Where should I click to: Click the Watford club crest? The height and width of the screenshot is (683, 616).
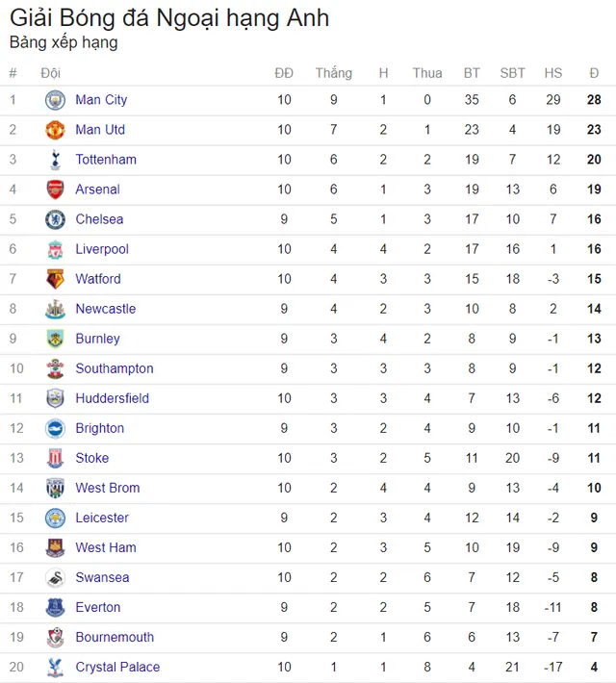pos(56,279)
